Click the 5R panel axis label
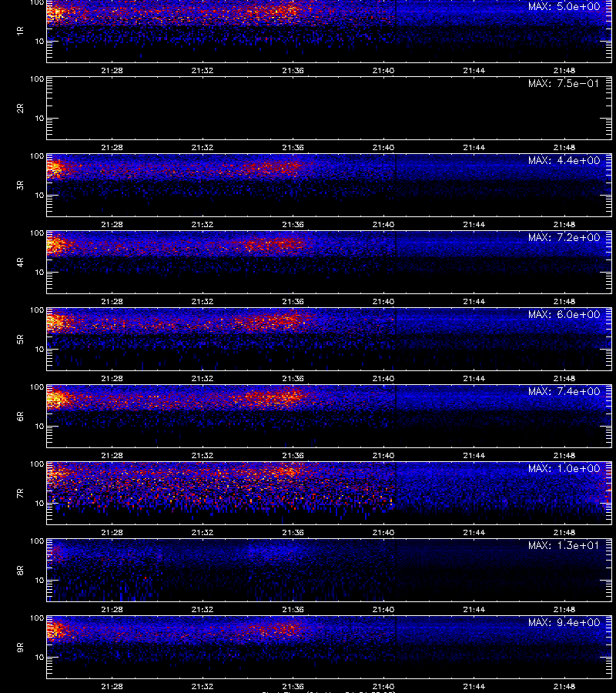 click(x=20, y=339)
